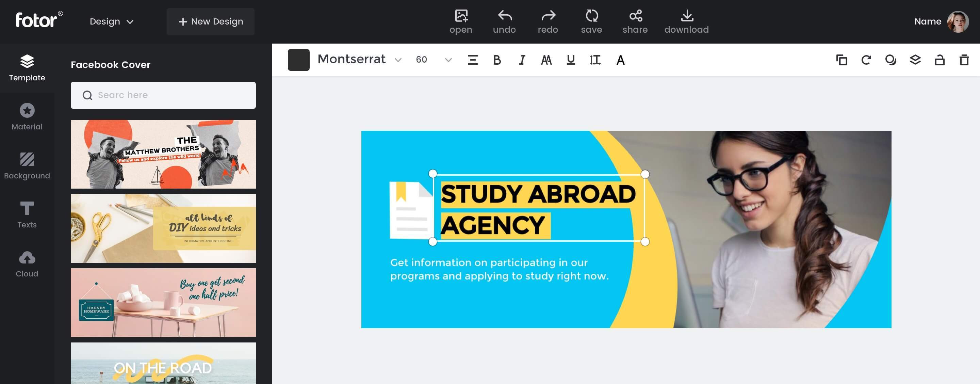Toggle letter spacing adjustment
The image size is (980, 384).
tap(594, 60)
